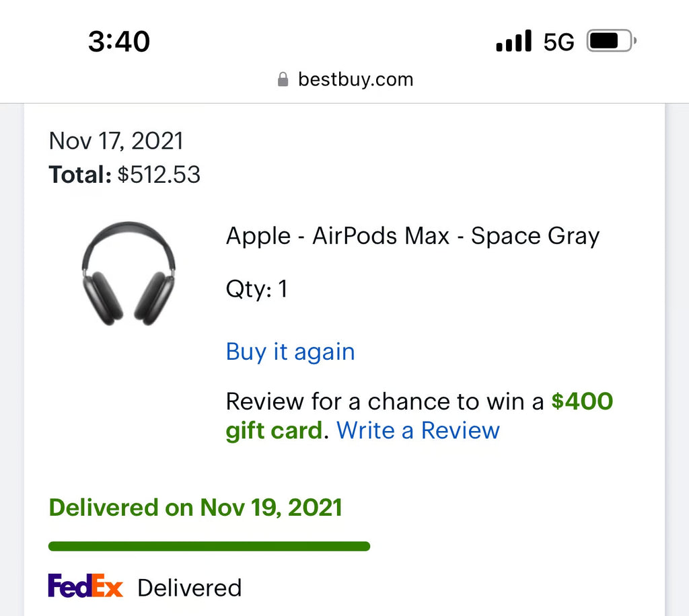Screen dimensions: 689x616
Task: Select the Apple AirPods Max product title
Action: [412, 236]
